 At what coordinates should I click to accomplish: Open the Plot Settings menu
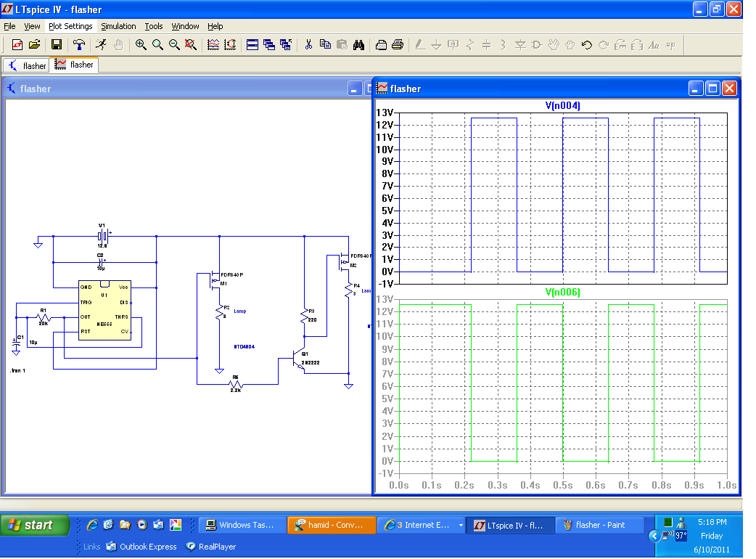pos(70,26)
